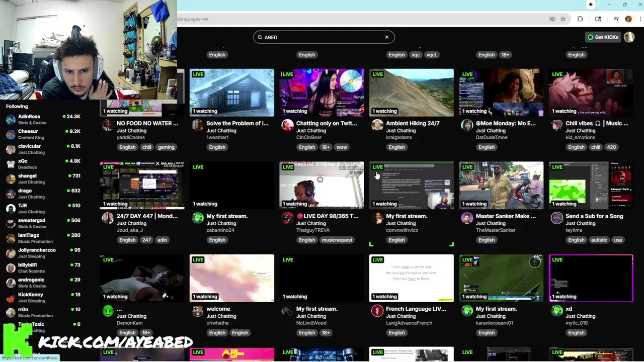Open the 24/7 DAY 447 stream title

point(147,216)
